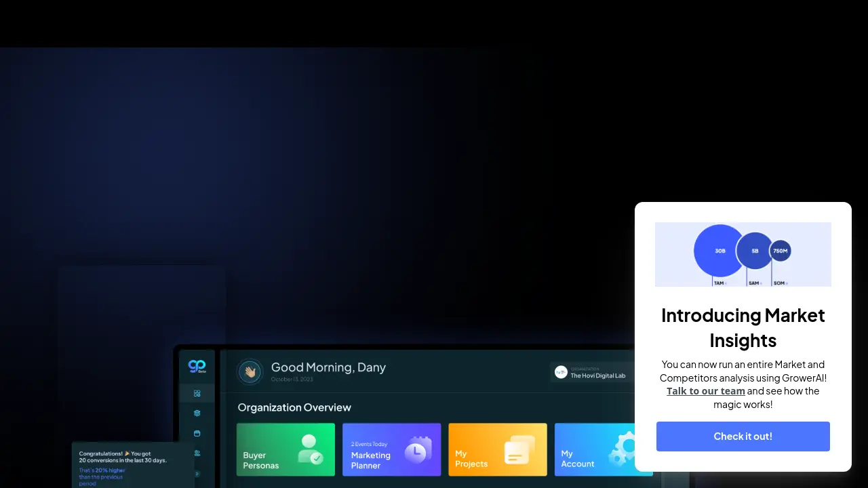Screen dimensions: 868x488
Task: Expand the sidebar with the arrow icon
Action: pyautogui.click(x=197, y=474)
